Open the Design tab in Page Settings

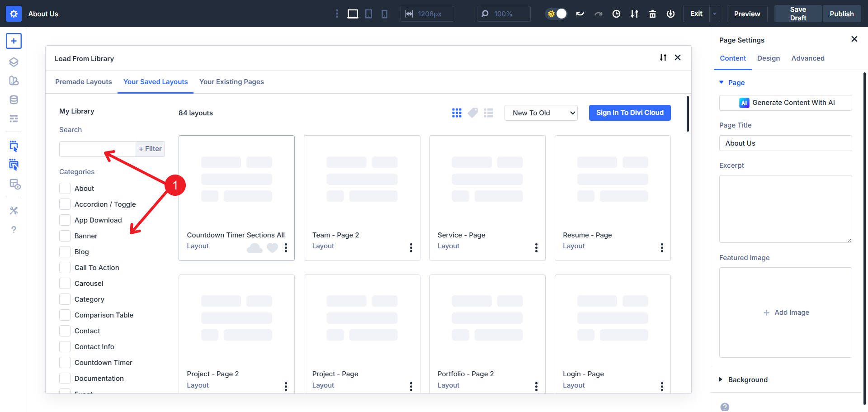[x=768, y=58]
